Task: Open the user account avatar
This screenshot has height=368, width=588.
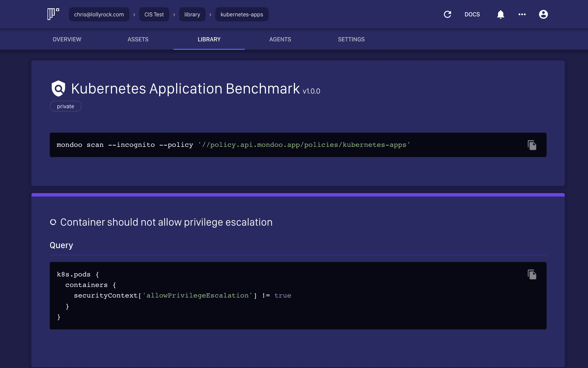Action: point(543,14)
